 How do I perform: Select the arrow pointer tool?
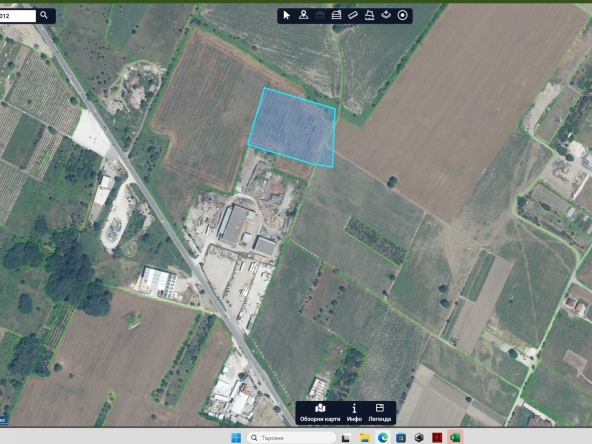[x=287, y=15]
